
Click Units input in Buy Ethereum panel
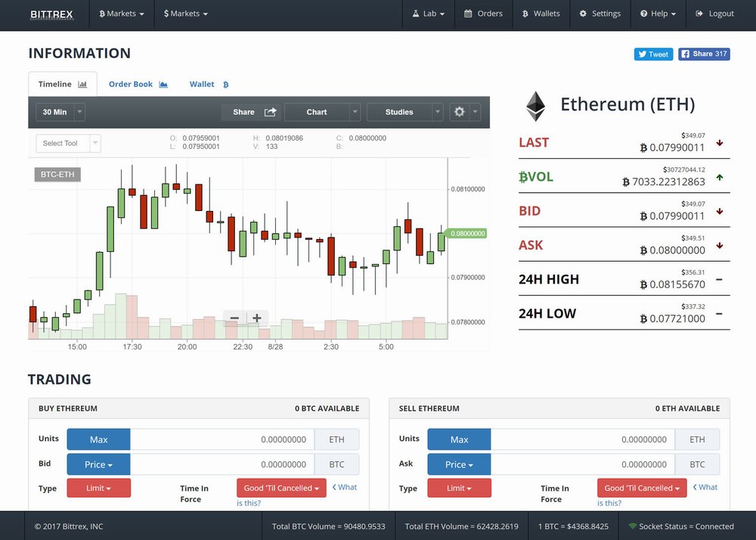coord(222,439)
